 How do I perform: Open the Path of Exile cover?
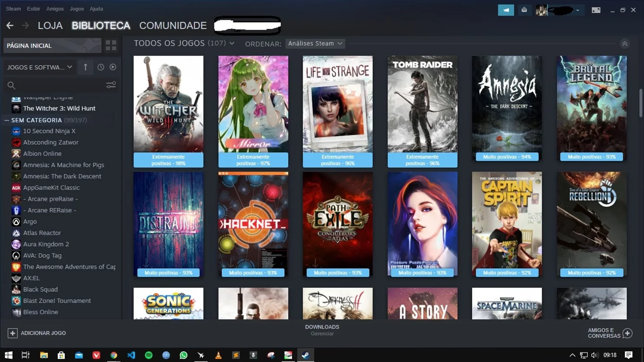[x=338, y=224]
